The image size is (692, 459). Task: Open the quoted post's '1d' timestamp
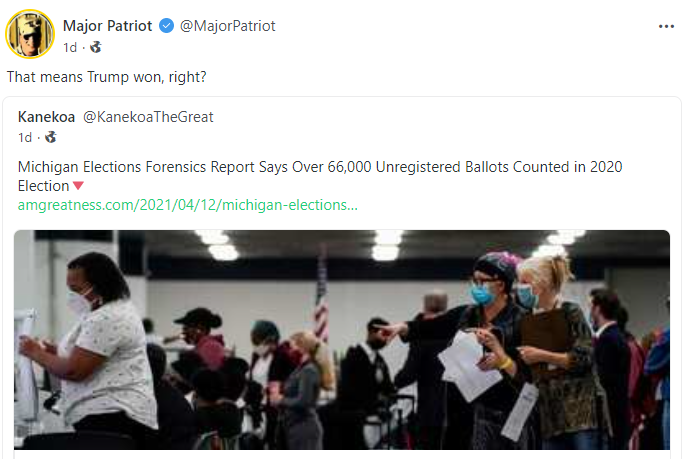25,137
